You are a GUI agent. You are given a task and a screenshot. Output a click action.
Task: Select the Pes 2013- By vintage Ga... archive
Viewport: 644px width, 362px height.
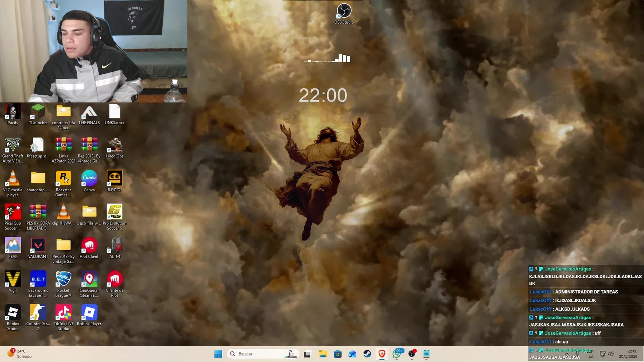coord(89,151)
